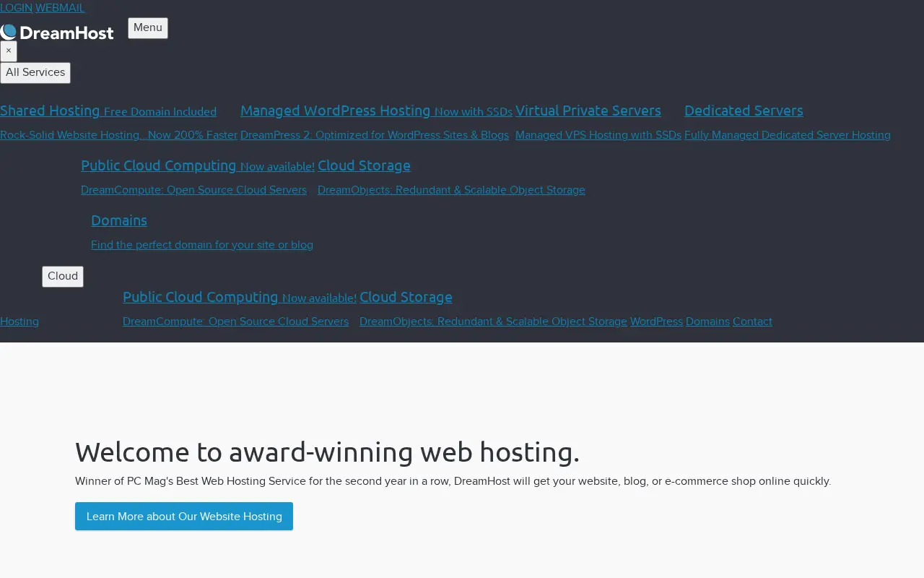Expand the Cloud dropdown button

point(63,277)
